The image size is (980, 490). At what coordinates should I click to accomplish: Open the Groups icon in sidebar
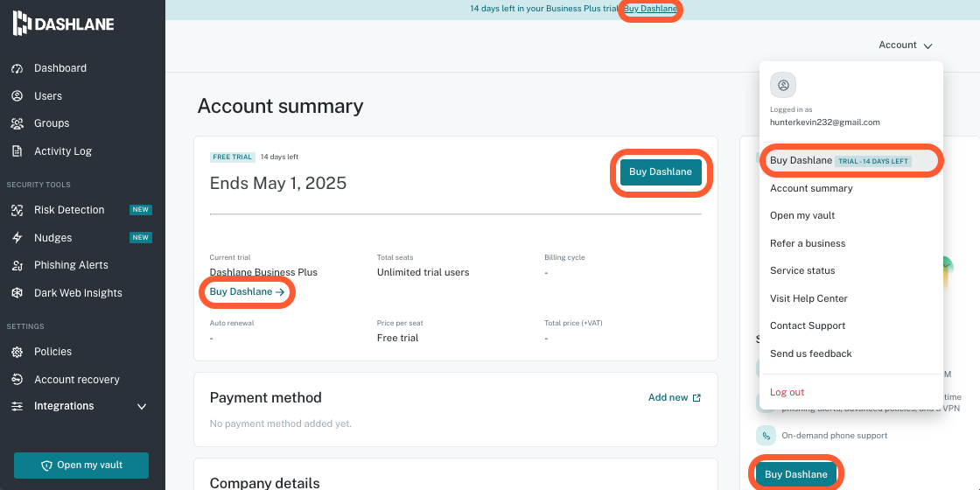tap(17, 123)
